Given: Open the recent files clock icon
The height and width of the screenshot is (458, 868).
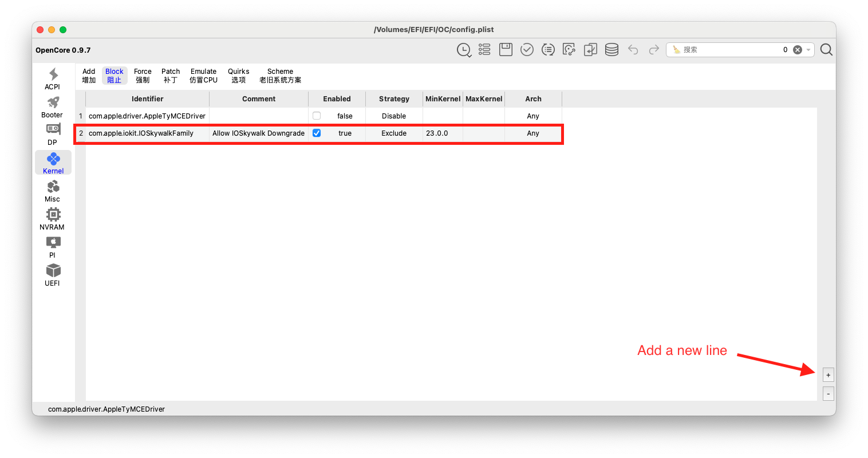Looking at the screenshot, I should pos(464,50).
